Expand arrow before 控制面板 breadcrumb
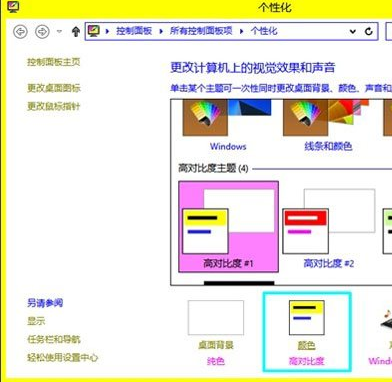 pyautogui.click(x=107, y=31)
